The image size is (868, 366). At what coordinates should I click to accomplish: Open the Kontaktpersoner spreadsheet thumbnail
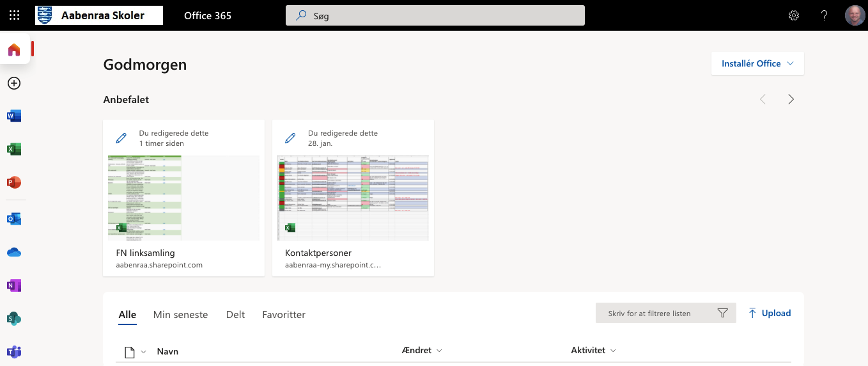353,198
